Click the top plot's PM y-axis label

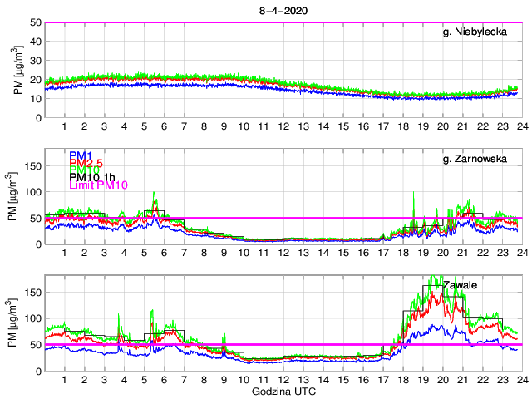pos(18,70)
